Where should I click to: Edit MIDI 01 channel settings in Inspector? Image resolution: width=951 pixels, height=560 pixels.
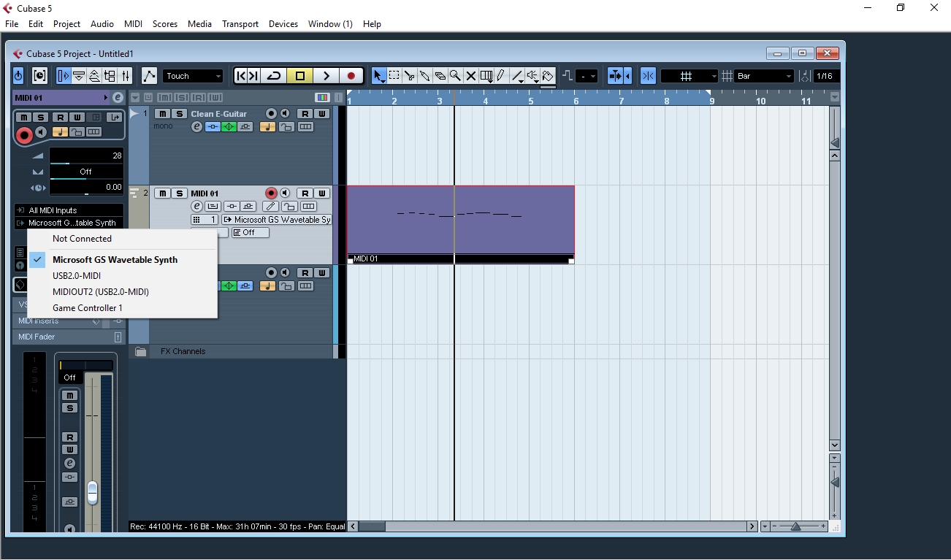click(117, 97)
